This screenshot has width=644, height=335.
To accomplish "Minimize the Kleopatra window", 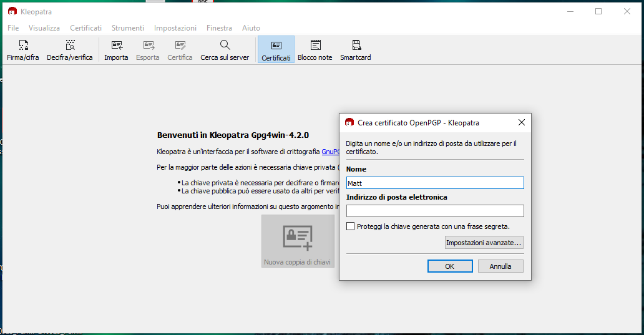I will 570,11.
